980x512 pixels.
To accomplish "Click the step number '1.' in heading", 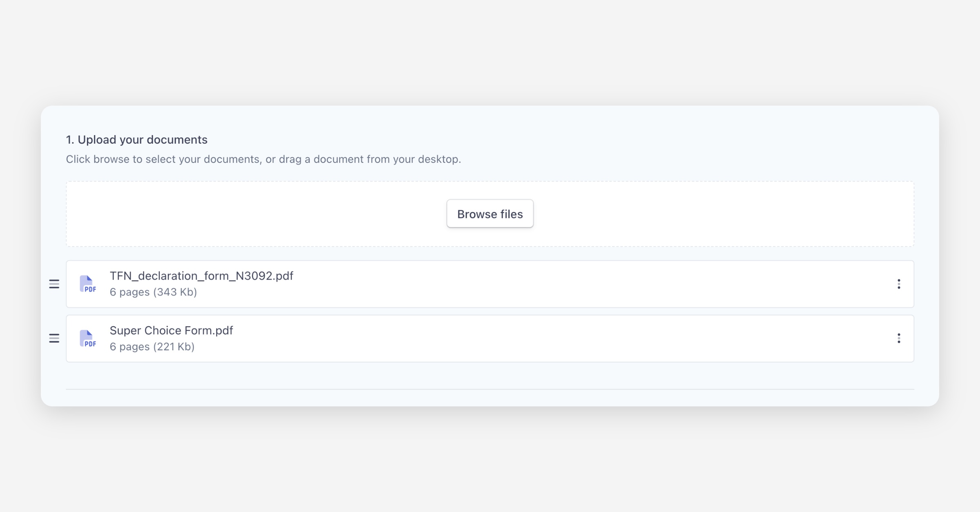I will coord(70,140).
